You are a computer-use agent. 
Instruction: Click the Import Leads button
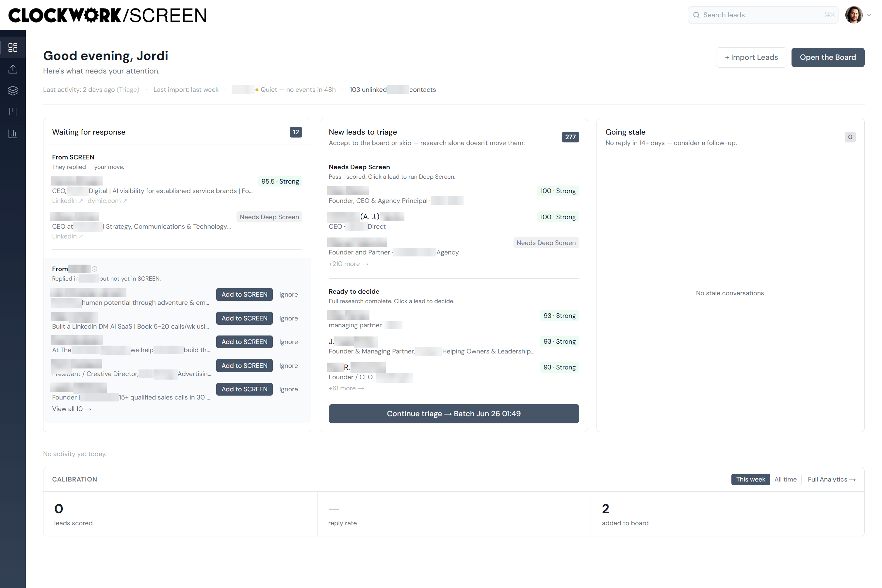point(751,57)
